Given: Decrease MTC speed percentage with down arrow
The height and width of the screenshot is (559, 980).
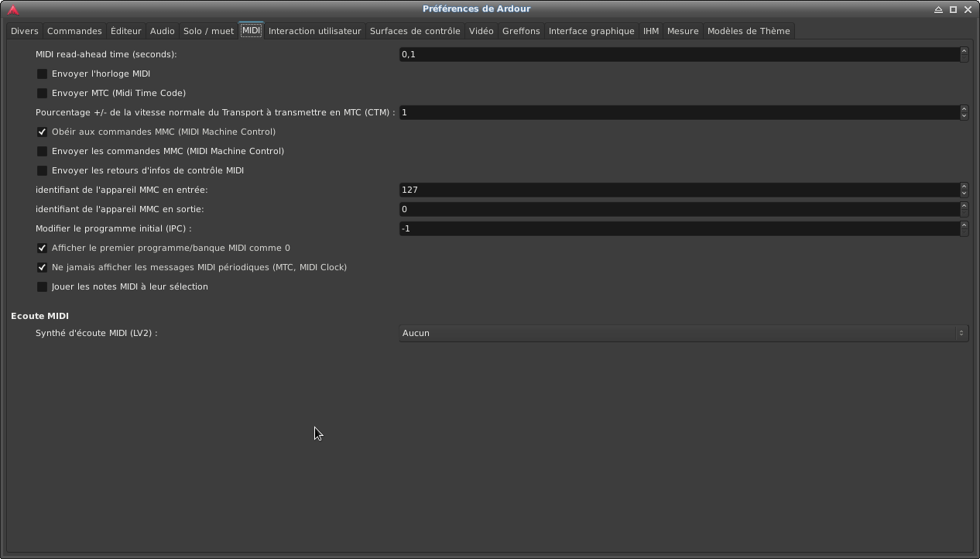Looking at the screenshot, I should (x=964, y=116).
